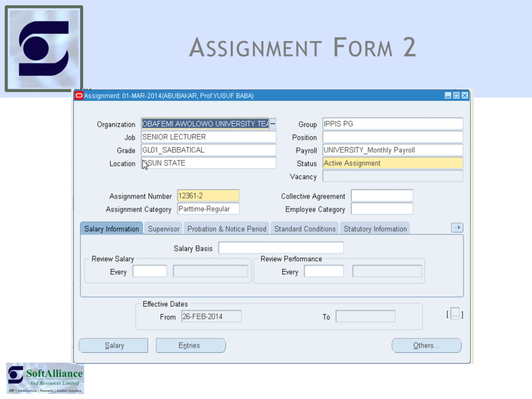This screenshot has height=399, width=532.
Task: Click the Review Performance Every number field
Action: point(324,271)
